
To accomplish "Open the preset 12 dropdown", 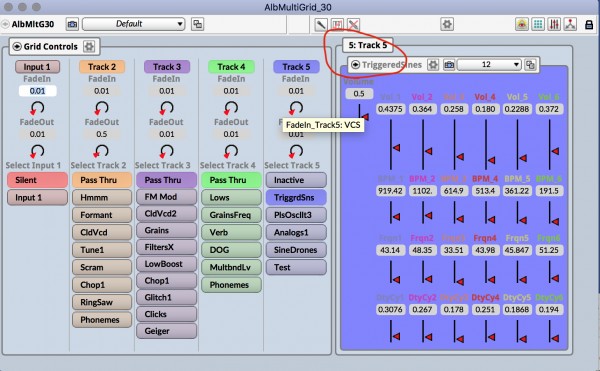I will coord(489,65).
